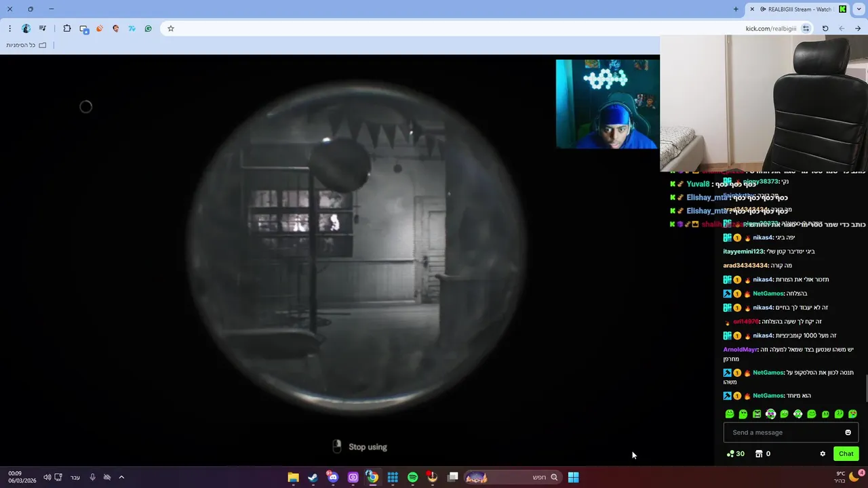Open chat settings gear

tap(823, 454)
